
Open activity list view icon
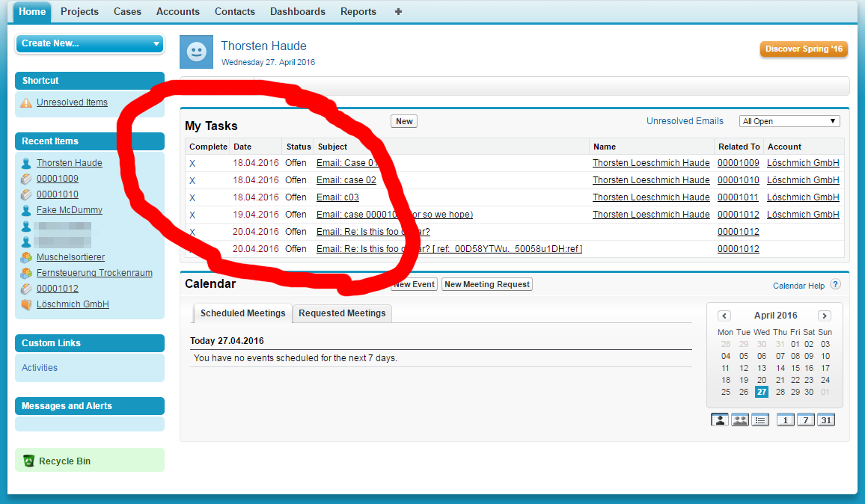[760, 420]
